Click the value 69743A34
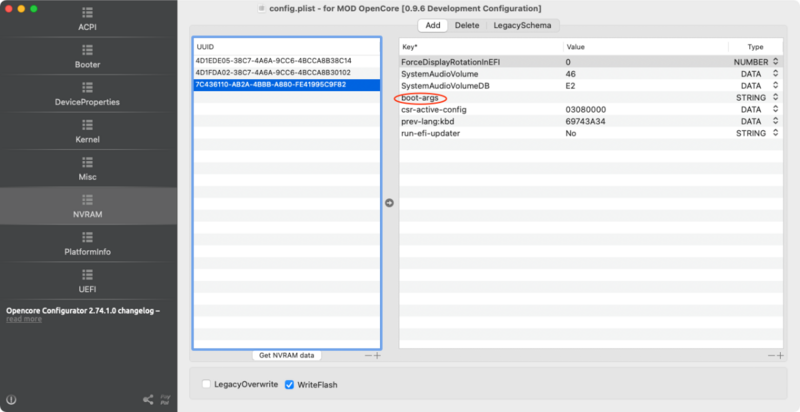The width and height of the screenshot is (800, 412). click(585, 121)
